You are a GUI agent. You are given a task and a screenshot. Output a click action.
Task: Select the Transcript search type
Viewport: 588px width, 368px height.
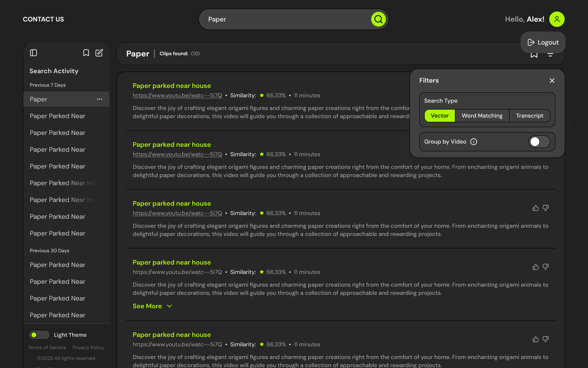pyautogui.click(x=530, y=116)
